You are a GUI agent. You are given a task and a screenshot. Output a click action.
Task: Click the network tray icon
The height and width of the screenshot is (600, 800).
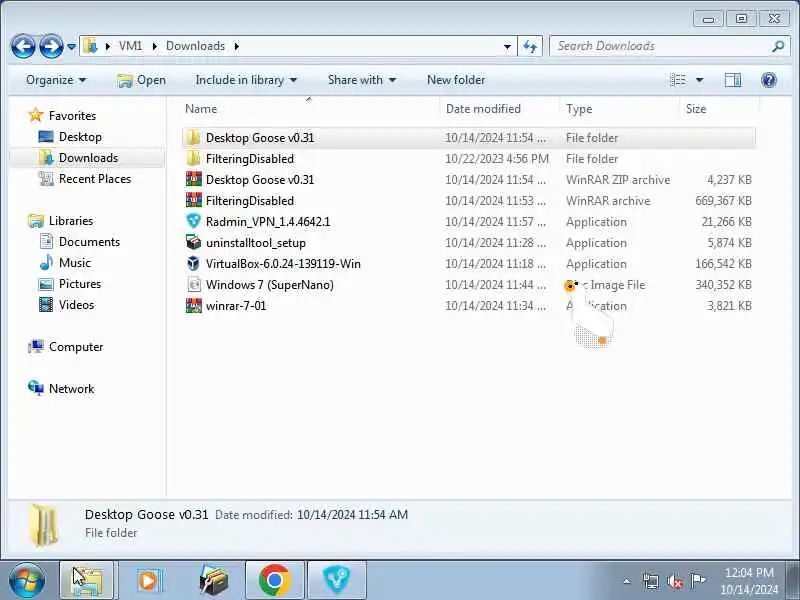651,581
